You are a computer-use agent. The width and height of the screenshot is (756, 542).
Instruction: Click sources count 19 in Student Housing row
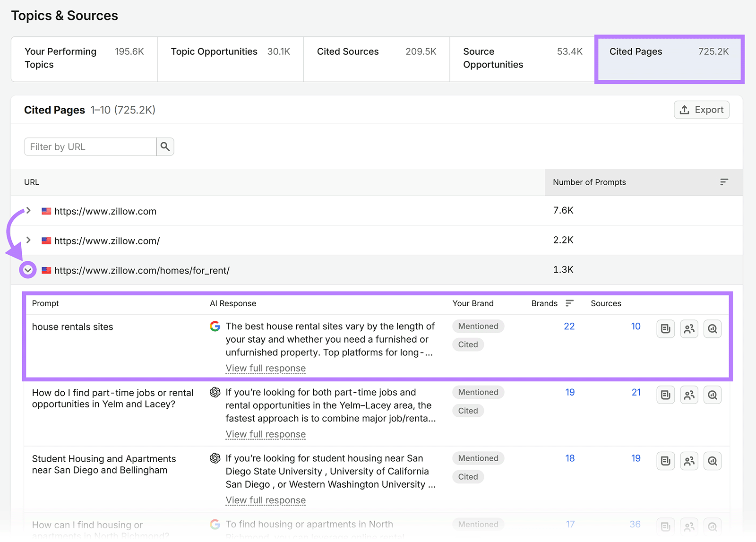pyautogui.click(x=636, y=458)
